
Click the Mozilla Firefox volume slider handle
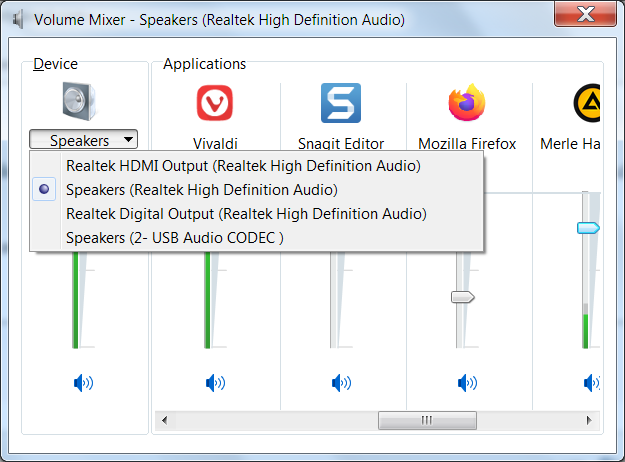(x=463, y=297)
